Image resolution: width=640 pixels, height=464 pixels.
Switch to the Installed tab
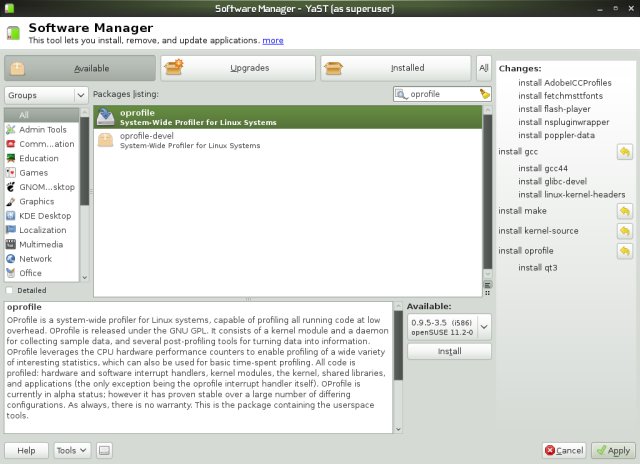[396, 68]
